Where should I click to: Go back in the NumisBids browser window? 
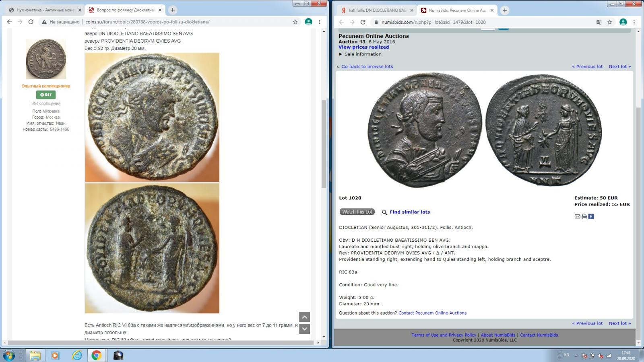click(341, 22)
